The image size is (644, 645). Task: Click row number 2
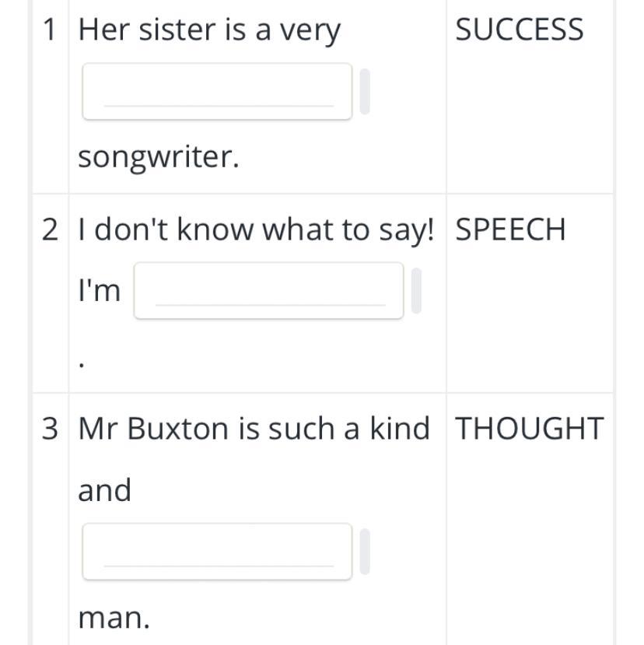[51, 230]
